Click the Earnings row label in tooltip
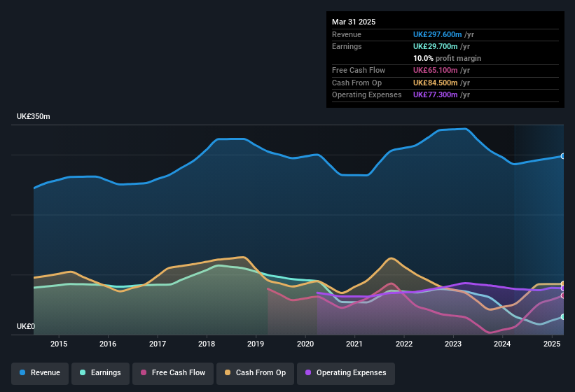The height and width of the screenshot is (392, 575). tap(347, 46)
